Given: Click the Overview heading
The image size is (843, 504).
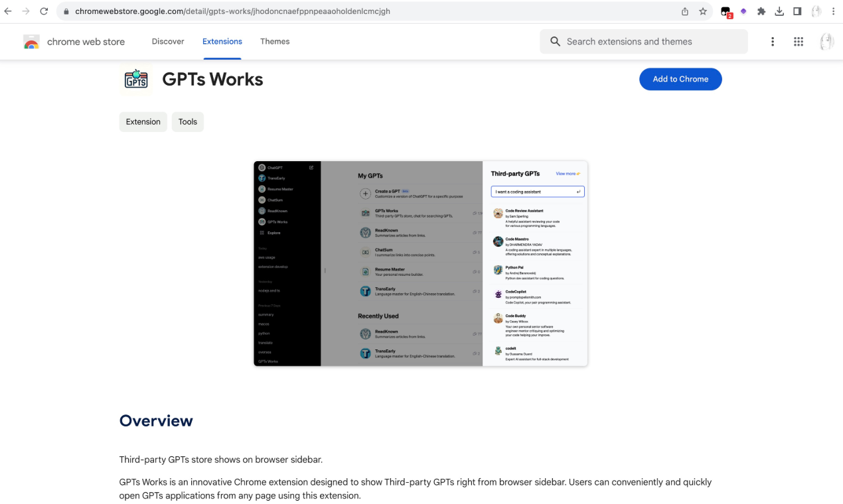Looking at the screenshot, I should (x=156, y=420).
